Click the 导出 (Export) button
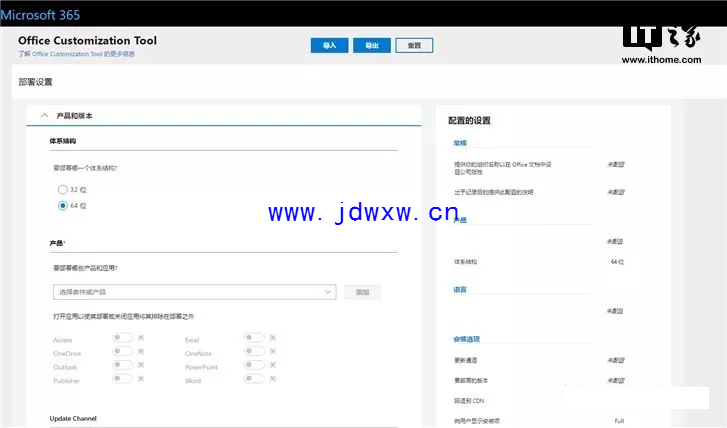727x428 pixels. pos(372,45)
